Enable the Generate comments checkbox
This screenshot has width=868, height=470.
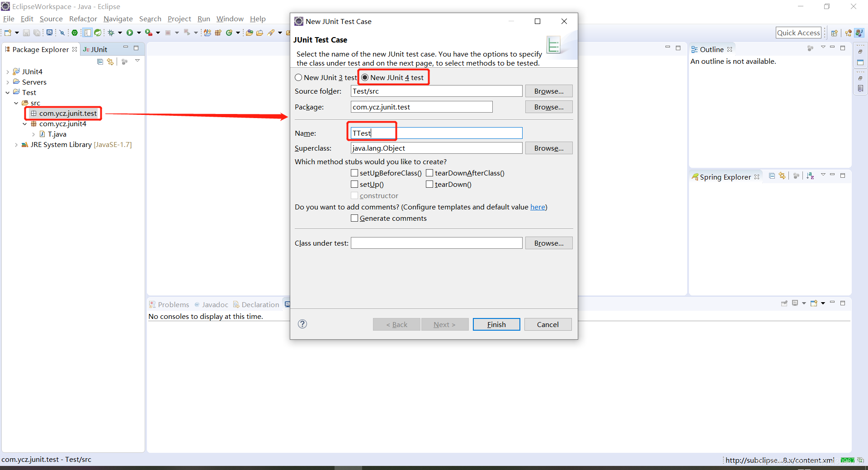[354, 218]
